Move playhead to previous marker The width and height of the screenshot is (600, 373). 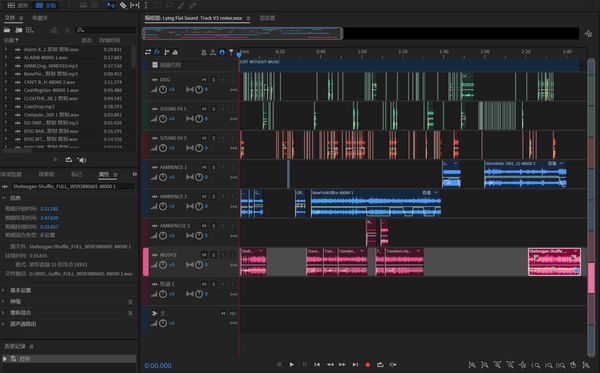317,365
